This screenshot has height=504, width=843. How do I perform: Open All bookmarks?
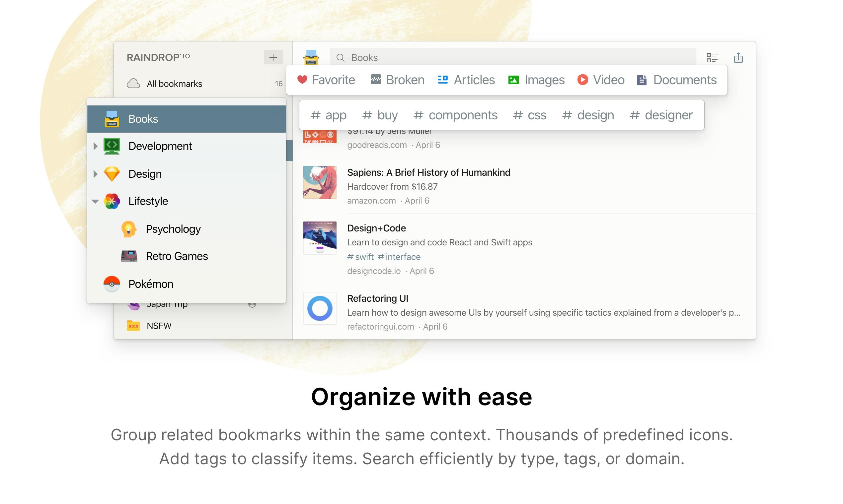click(174, 84)
